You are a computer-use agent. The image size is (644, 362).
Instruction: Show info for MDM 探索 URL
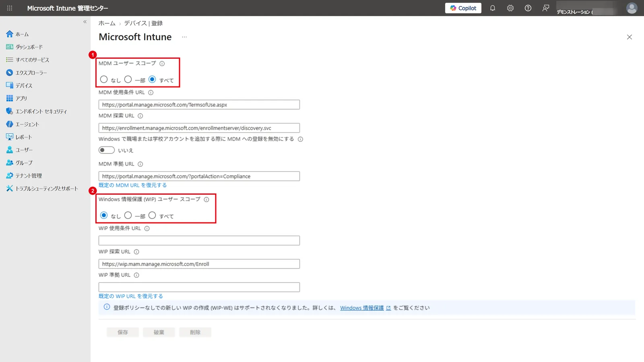140,116
